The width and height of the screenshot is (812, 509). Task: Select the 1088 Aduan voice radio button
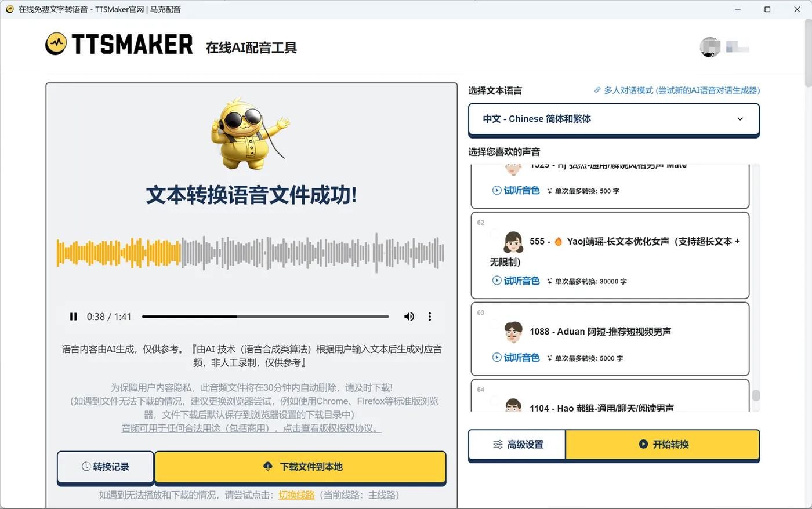coord(494,323)
